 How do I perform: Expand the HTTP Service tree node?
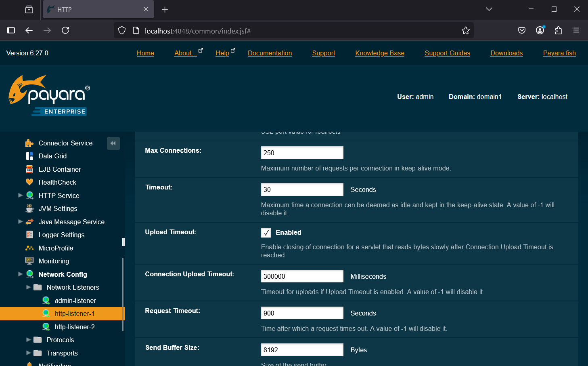click(x=21, y=195)
